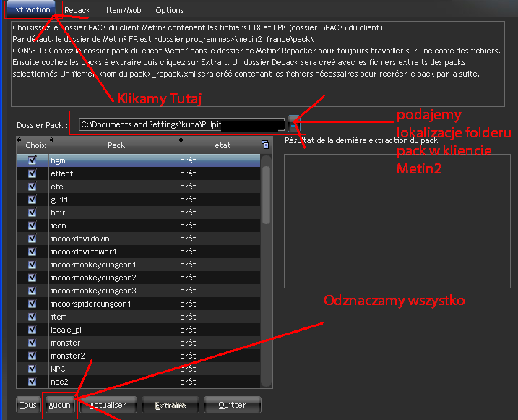Image resolution: width=518 pixels, height=420 pixels.
Task: Select the indoordevildown pack name
Action: click(80, 239)
